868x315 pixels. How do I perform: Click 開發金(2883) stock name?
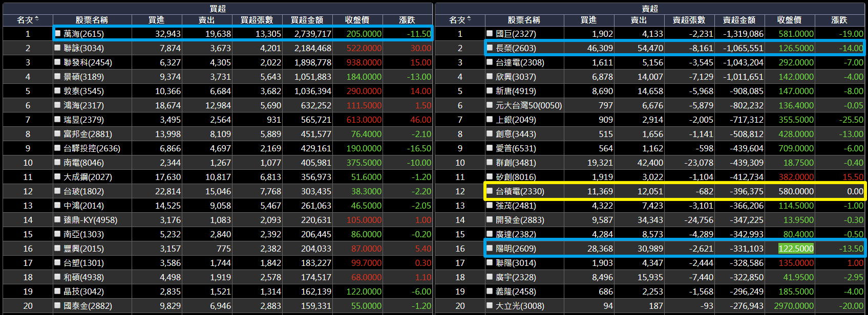tap(520, 220)
